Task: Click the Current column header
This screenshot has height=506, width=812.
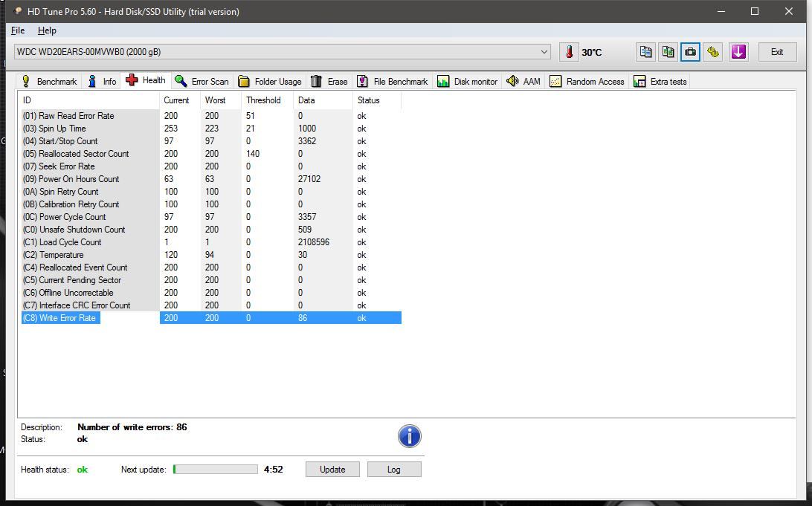Action: pos(180,100)
